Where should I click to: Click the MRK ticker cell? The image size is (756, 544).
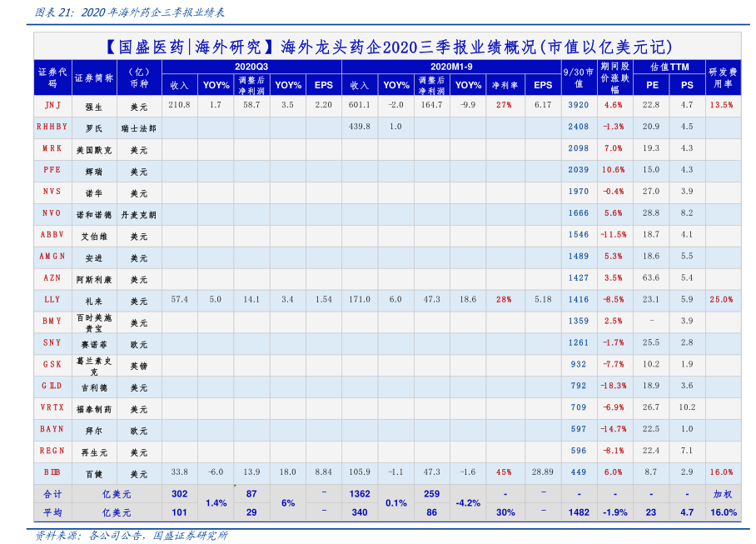pyautogui.click(x=52, y=148)
